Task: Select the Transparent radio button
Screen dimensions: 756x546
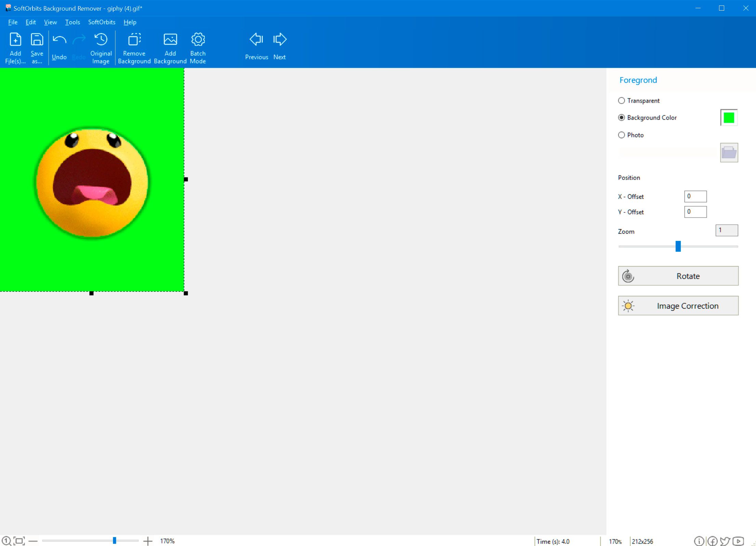Action: click(x=622, y=100)
